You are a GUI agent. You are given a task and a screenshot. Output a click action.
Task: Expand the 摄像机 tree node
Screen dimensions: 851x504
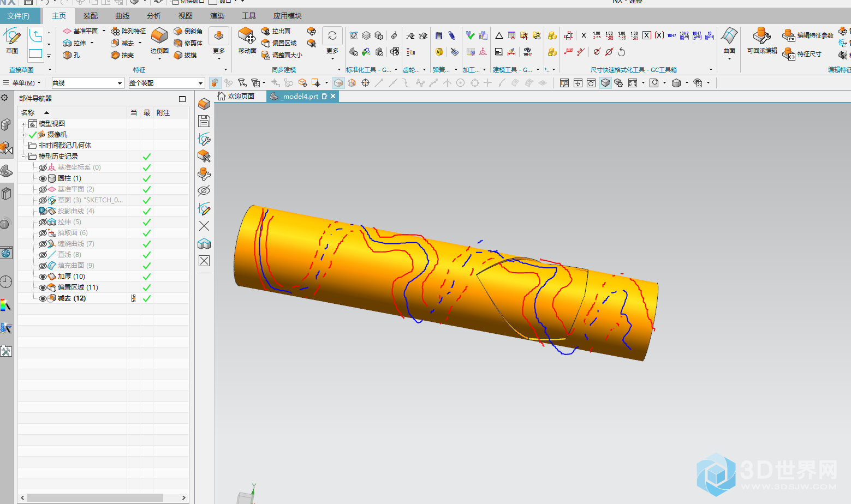click(23, 135)
